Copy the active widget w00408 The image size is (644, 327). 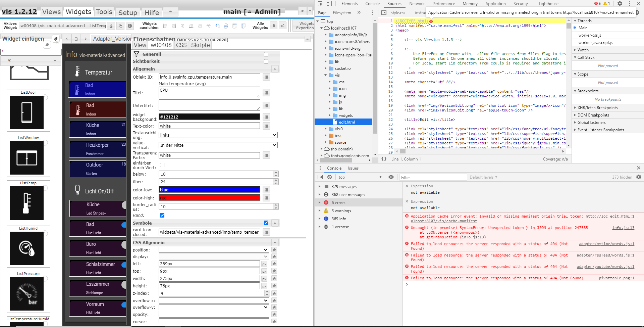tap(121, 26)
